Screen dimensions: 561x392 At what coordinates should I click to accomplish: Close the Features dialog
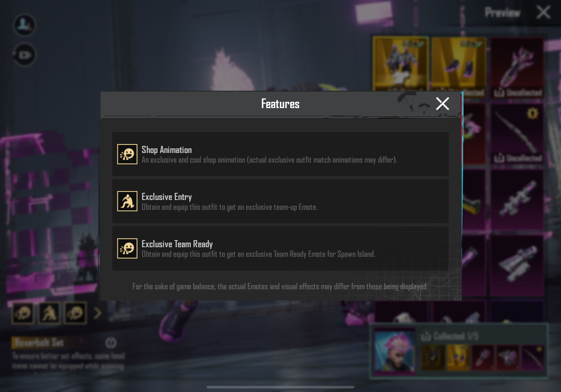coord(442,104)
